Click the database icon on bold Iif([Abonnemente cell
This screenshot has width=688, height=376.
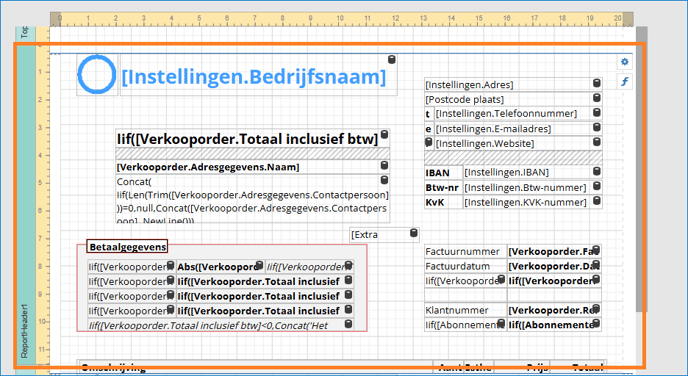pyautogui.click(x=596, y=324)
